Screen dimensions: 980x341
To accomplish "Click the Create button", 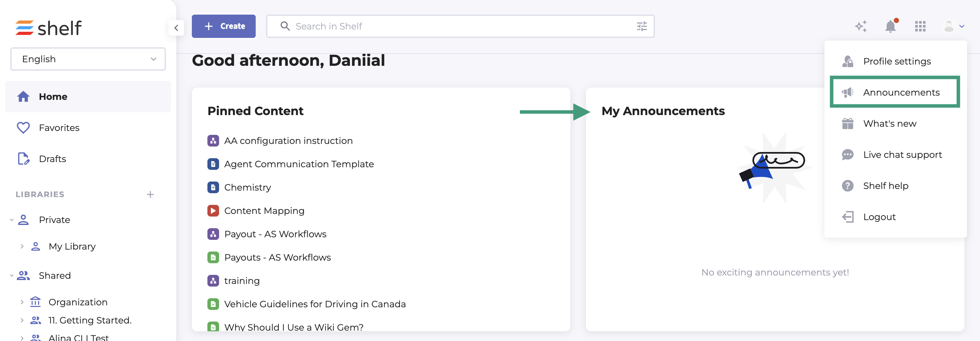I will point(224,26).
